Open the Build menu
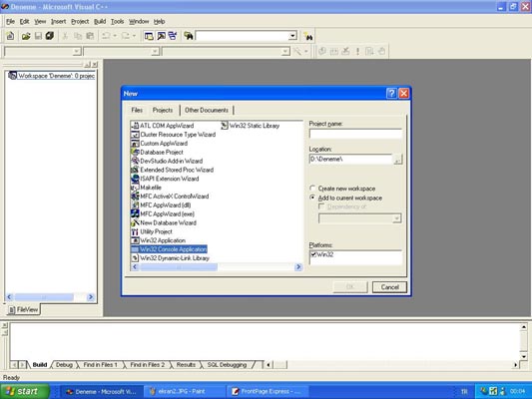This screenshot has width=532, height=399. (x=100, y=21)
